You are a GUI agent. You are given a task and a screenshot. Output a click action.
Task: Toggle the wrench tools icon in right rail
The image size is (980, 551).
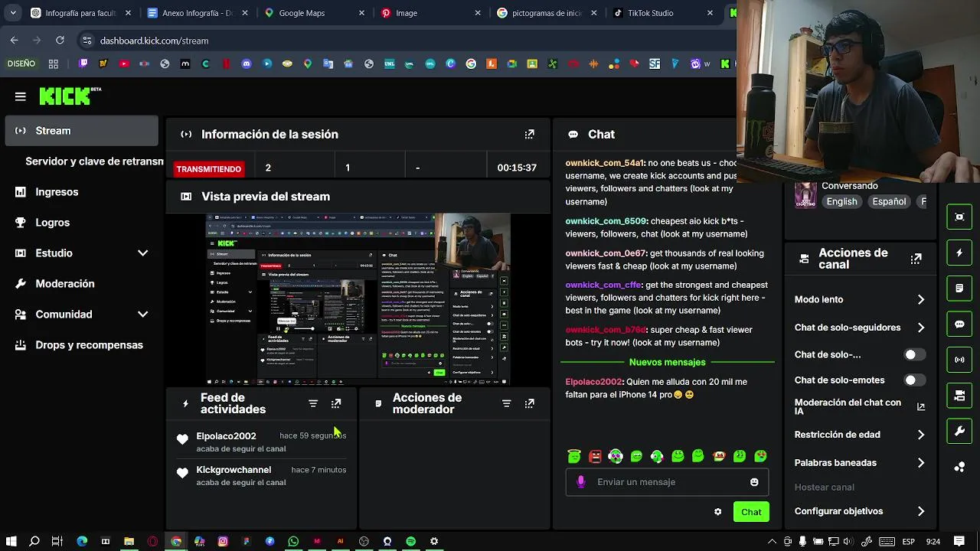[x=959, y=431]
